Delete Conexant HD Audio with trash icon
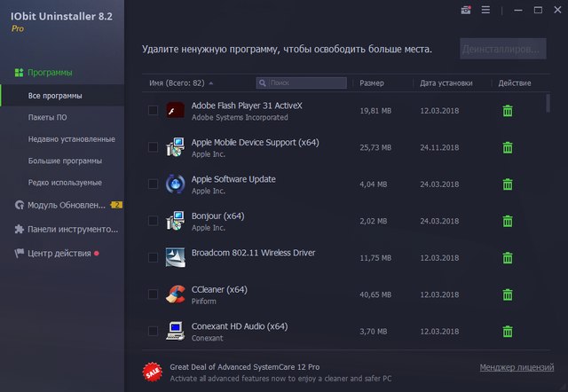The height and width of the screenshot is (392, 568). pyautogui.click(x=508, y=332)
